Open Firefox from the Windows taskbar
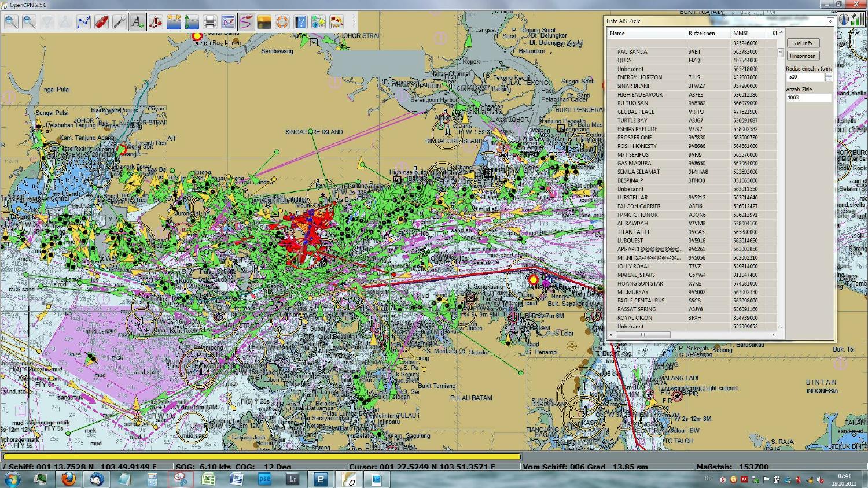868x488 pixels. tap(68, 479)
